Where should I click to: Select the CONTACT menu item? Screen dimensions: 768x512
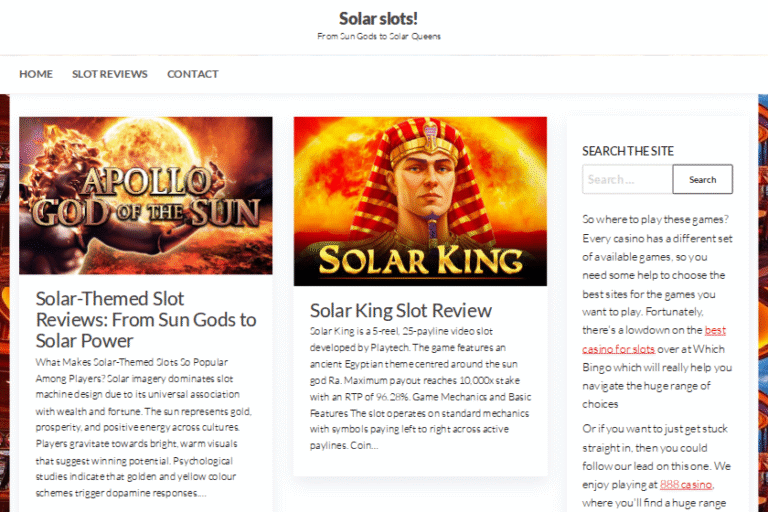[192, 74]
